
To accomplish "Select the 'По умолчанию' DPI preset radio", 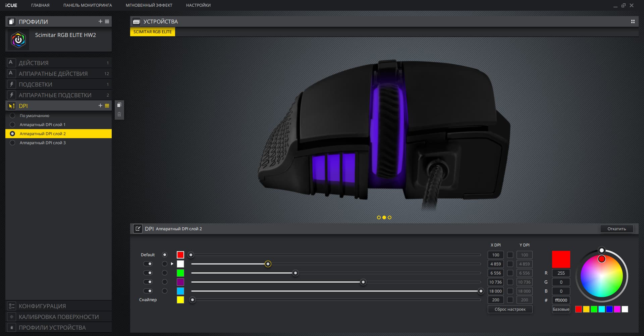I will [x=12, y=116].
